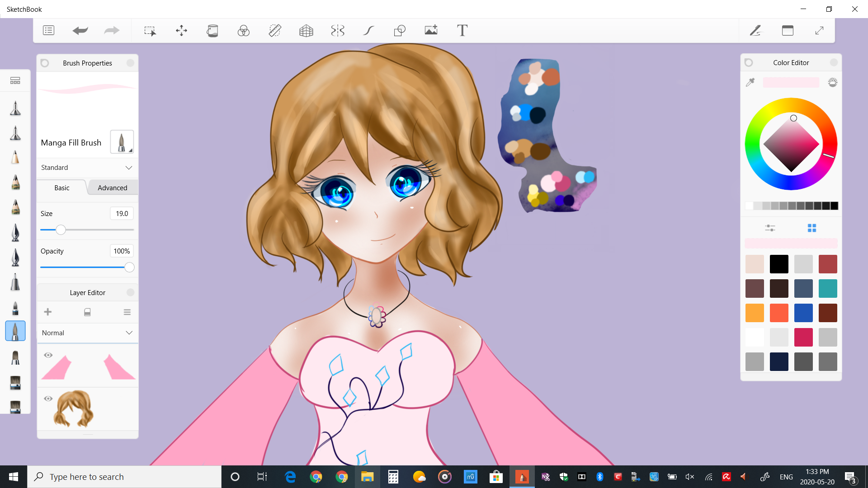Pick the dark navy swatch
This screenshot has width=868, height=488.
[x=779, y=361]
